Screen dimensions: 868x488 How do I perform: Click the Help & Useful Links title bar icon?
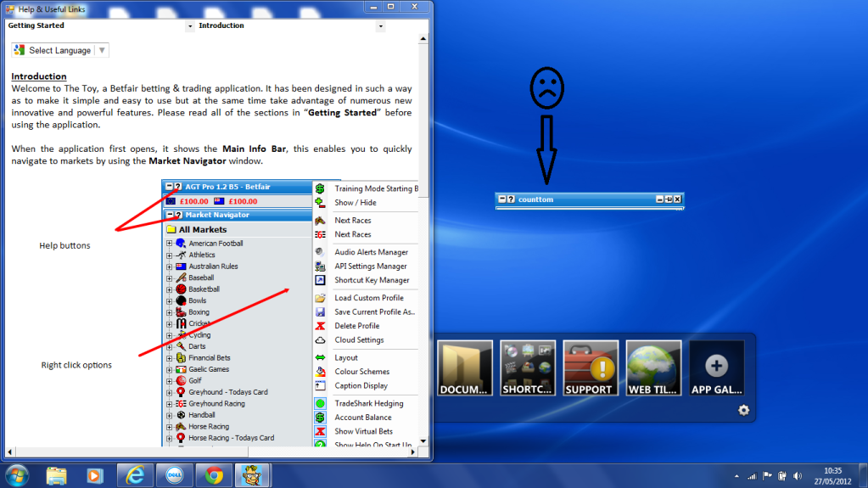pyautogui.click(x=10, y=8)
